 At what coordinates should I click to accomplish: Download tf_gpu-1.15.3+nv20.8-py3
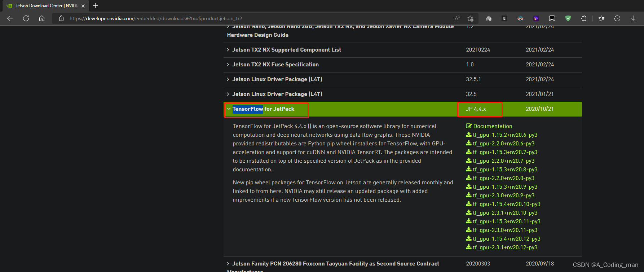tap(502, 170)
